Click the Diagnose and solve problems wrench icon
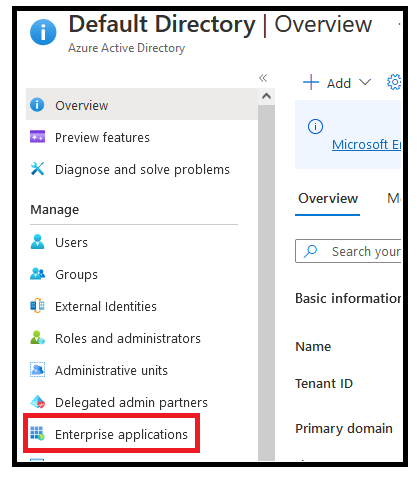 click(x=37, y=169)
